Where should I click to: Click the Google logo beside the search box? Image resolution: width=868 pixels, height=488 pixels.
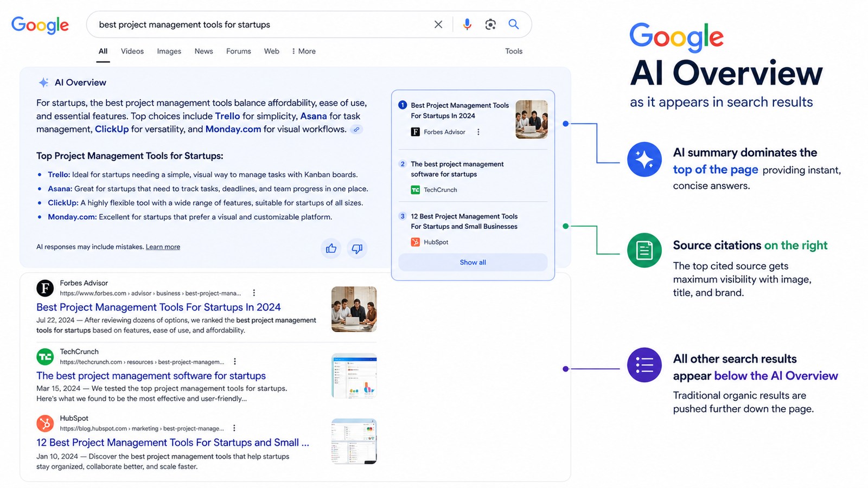tap(40, 25)
